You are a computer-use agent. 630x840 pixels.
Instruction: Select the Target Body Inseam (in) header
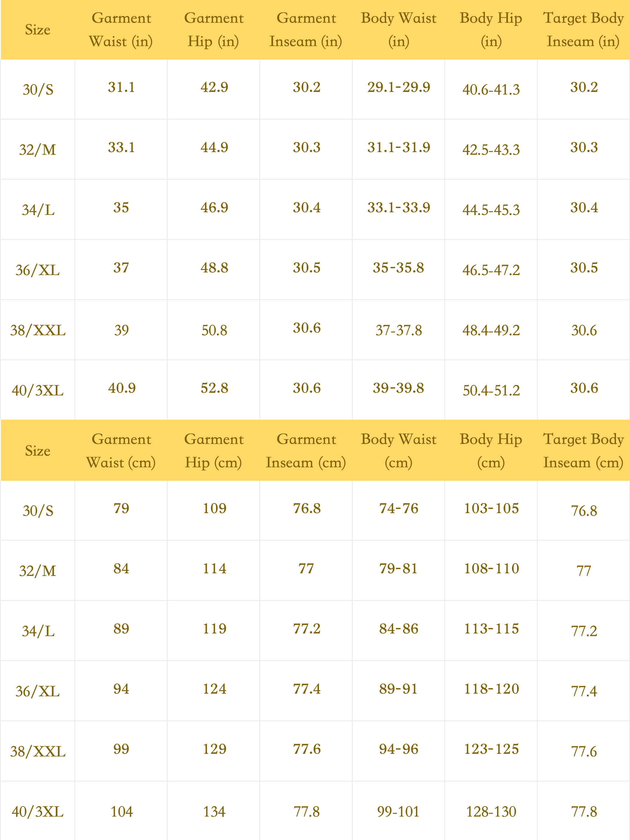[583, 30]
